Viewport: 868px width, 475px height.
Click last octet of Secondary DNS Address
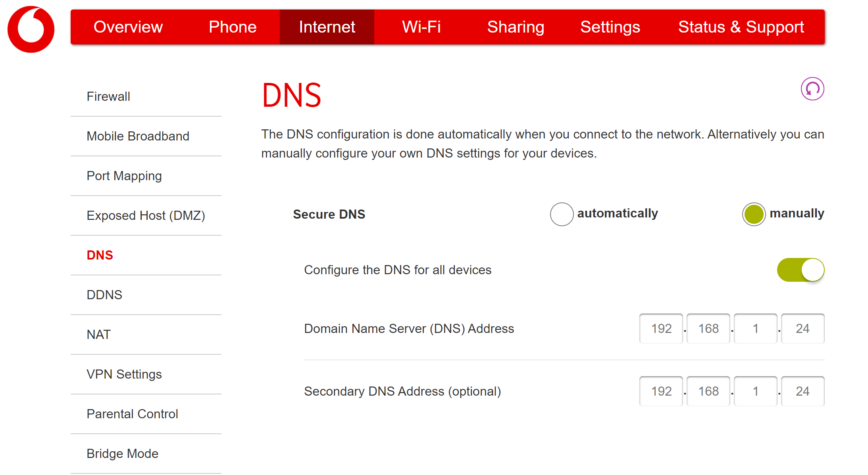point(803,391)
